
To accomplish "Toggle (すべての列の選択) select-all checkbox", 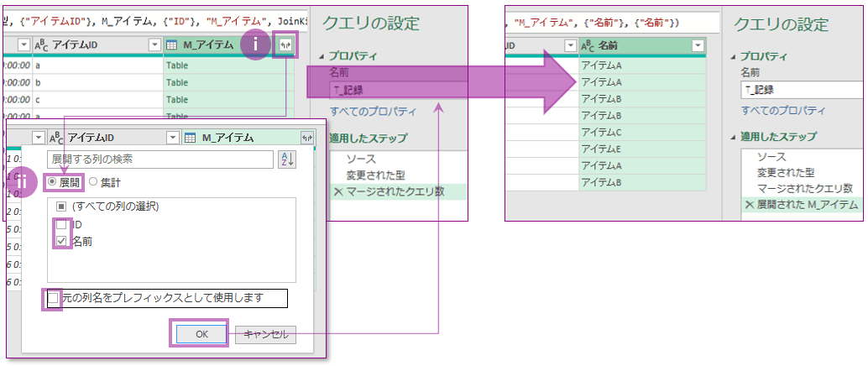I will [62, 207].
